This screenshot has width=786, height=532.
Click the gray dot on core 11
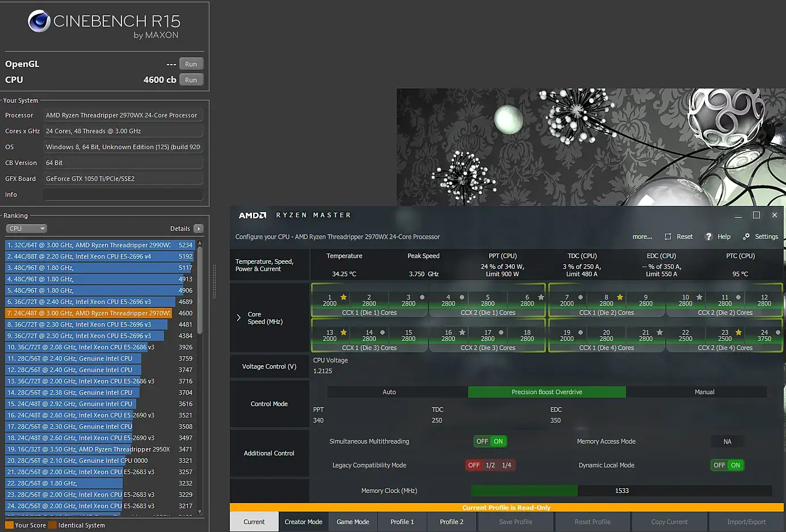coord(738,297)
